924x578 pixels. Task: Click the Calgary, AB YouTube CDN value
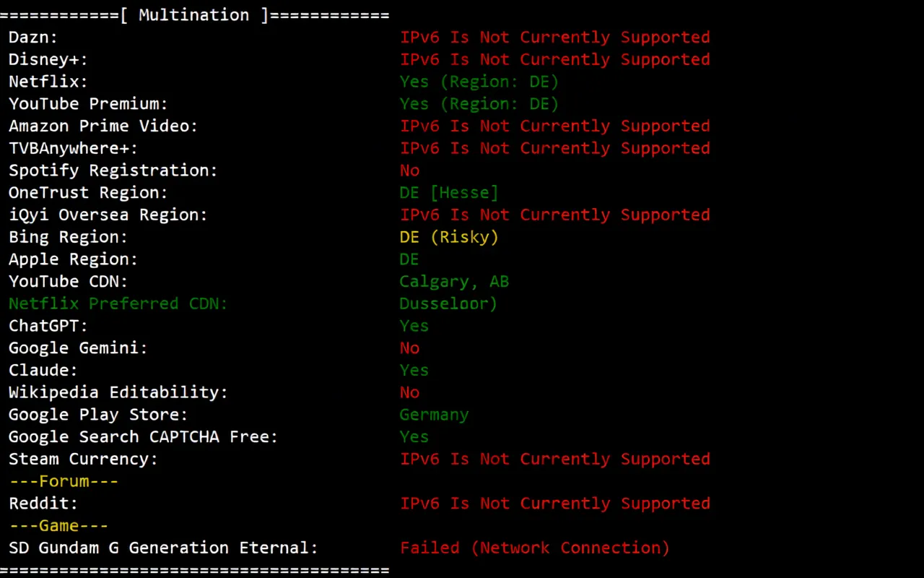[x=454, y=282]
